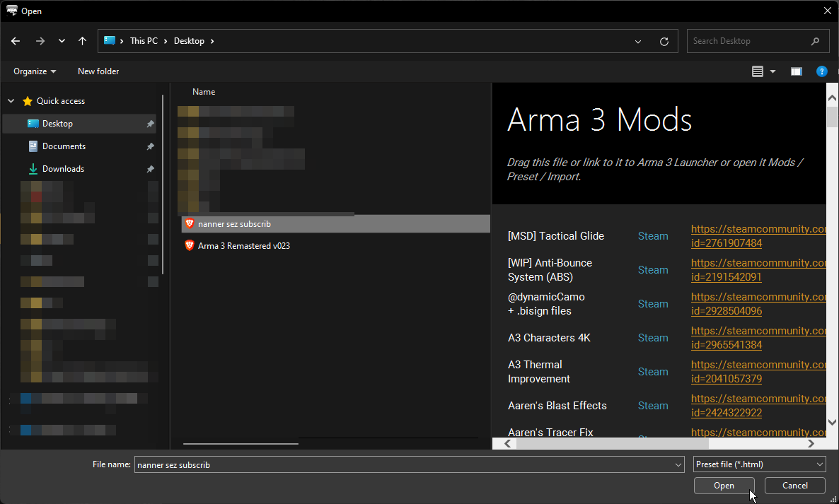
Task: Open the A3 Thermal Improvement URL link
Action: pos(758,371)
